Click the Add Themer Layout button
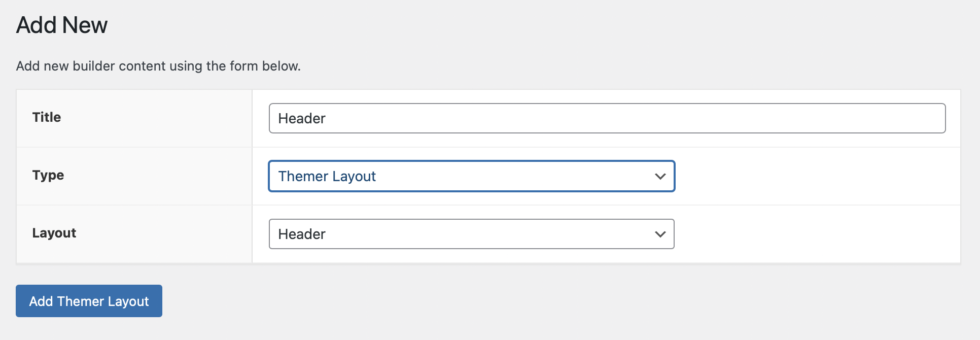The width and height of the screenshot is (980, 340). tap(89, 301)
